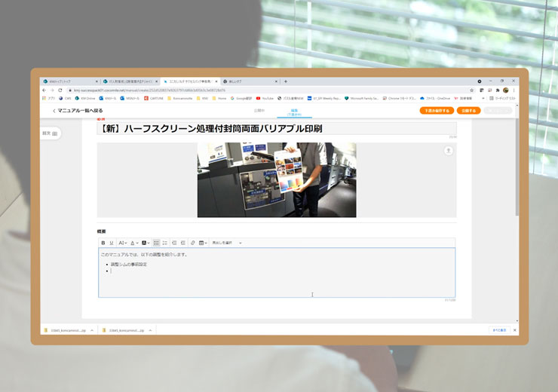Click the decrease indent icon
The image size is (558, 392).
point(174,243)
